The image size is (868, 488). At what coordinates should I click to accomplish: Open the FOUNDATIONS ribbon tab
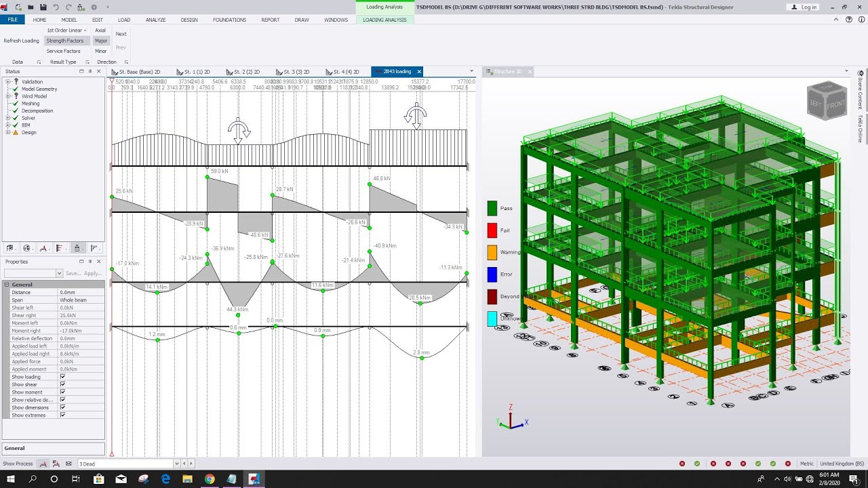coord(229,20)
